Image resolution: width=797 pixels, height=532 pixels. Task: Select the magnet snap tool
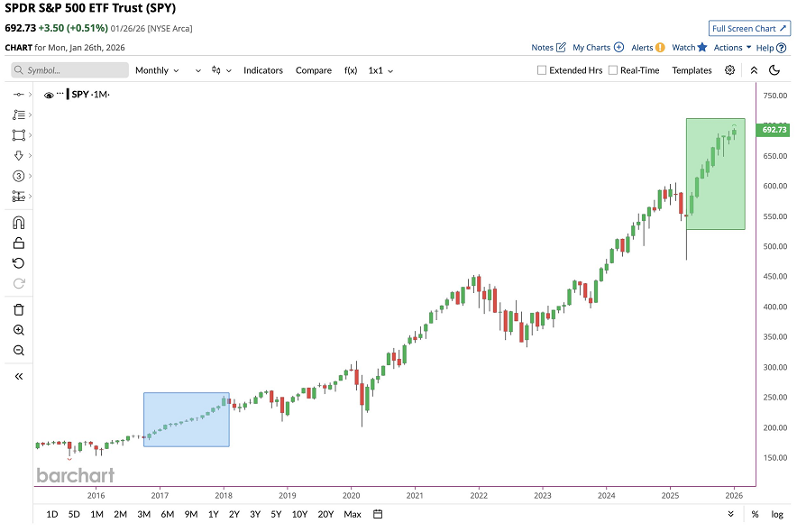[x=18, y=222]
